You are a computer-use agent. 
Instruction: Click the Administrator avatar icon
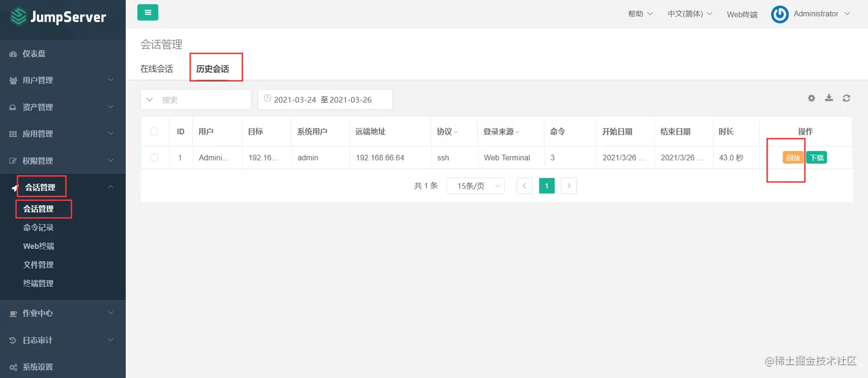tap(780, 14)
